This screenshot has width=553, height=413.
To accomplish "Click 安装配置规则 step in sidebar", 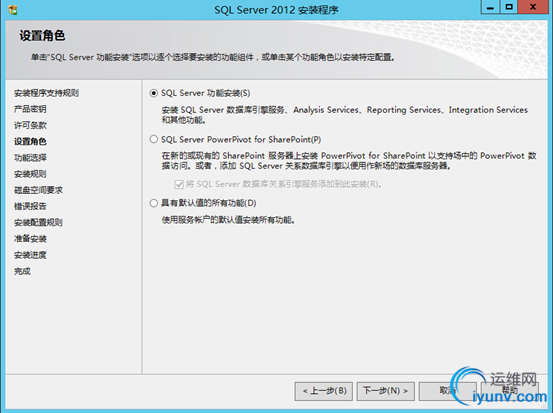I will point(38,223).
